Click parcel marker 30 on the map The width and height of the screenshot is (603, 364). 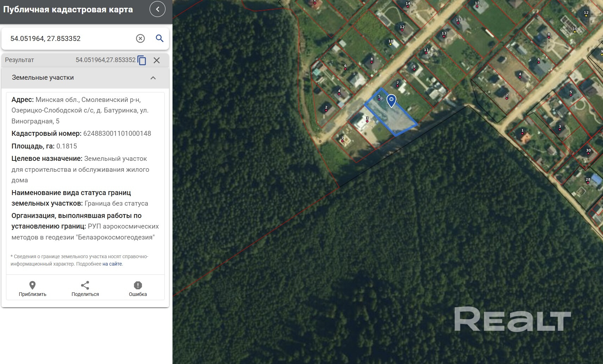588,151
